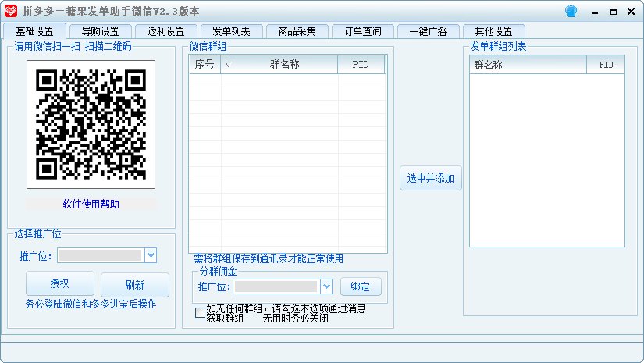Sort by the 序号 column header

205,65
